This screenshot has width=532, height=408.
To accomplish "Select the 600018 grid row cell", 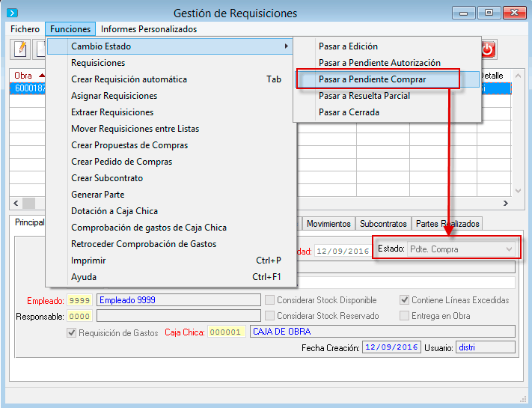I will tap(28, 88).
